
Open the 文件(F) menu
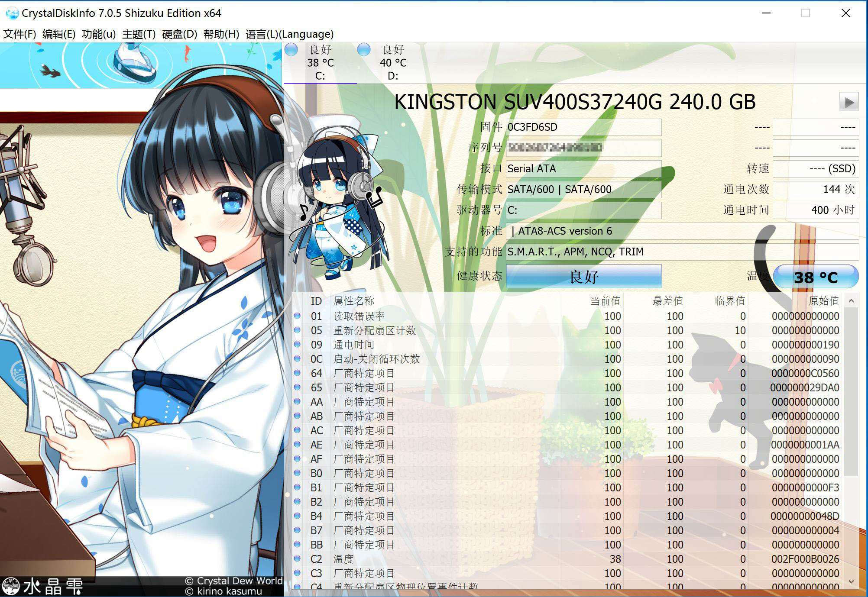(x=19, y=34)
